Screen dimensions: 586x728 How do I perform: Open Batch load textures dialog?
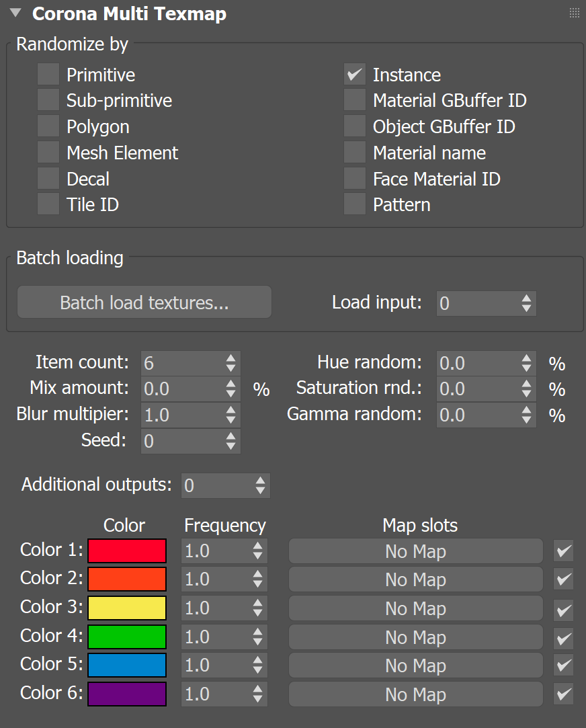click(x=144, y=302)
